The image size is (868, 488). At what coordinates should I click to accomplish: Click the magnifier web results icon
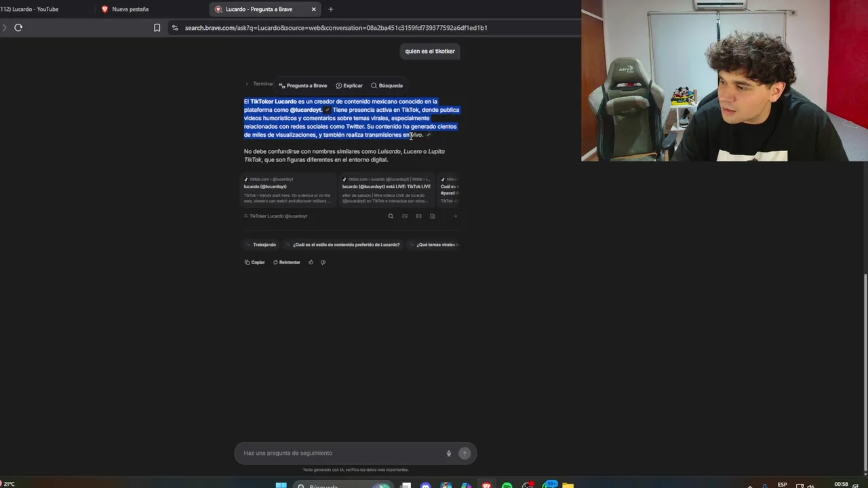coord(391,216)
